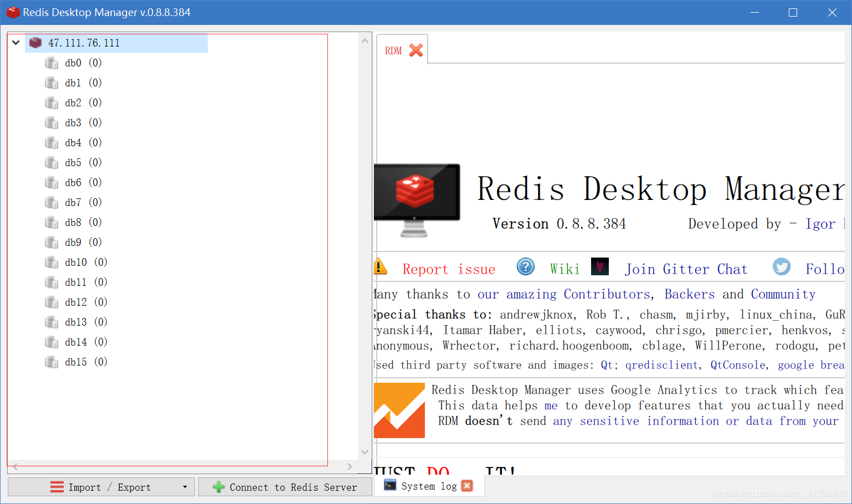852x504 pixels.
Task: Click the database icon next to db5
Action: pos(52,163)
